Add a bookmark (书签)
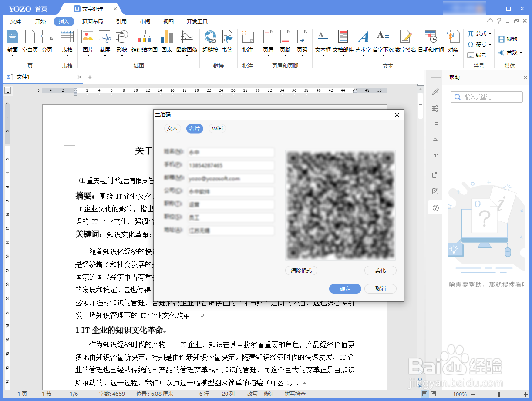Viewport: 532px width, 401px height. [x=227, y=42]
